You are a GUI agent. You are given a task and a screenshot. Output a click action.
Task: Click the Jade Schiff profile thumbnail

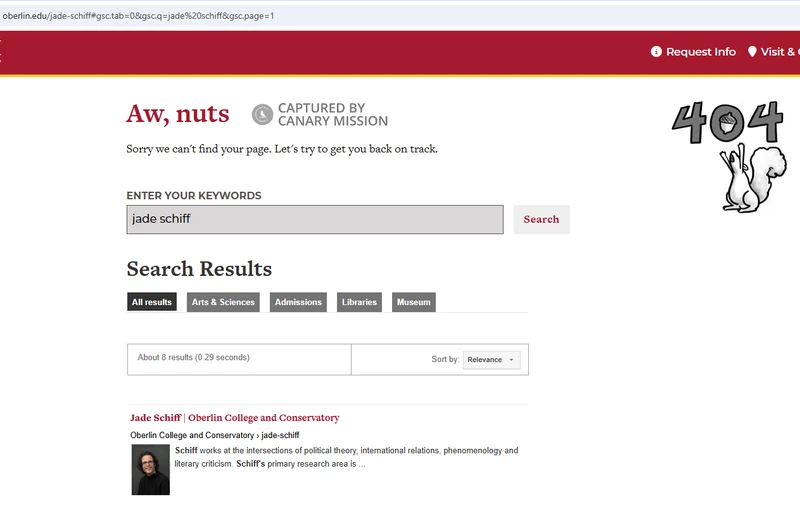click(151, 469)
